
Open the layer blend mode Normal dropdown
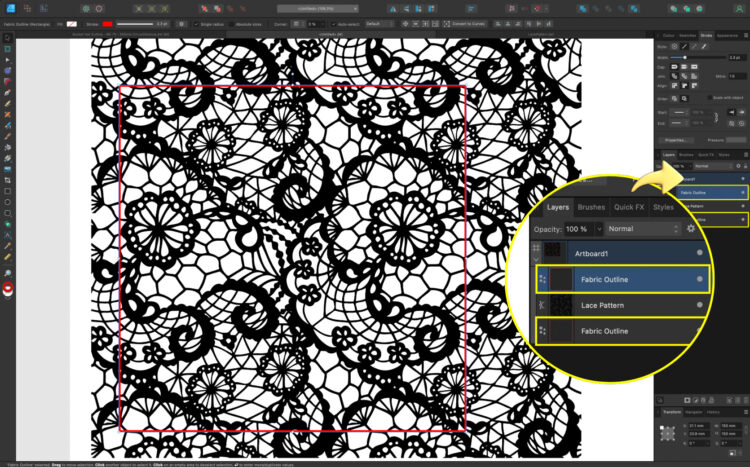641,228
